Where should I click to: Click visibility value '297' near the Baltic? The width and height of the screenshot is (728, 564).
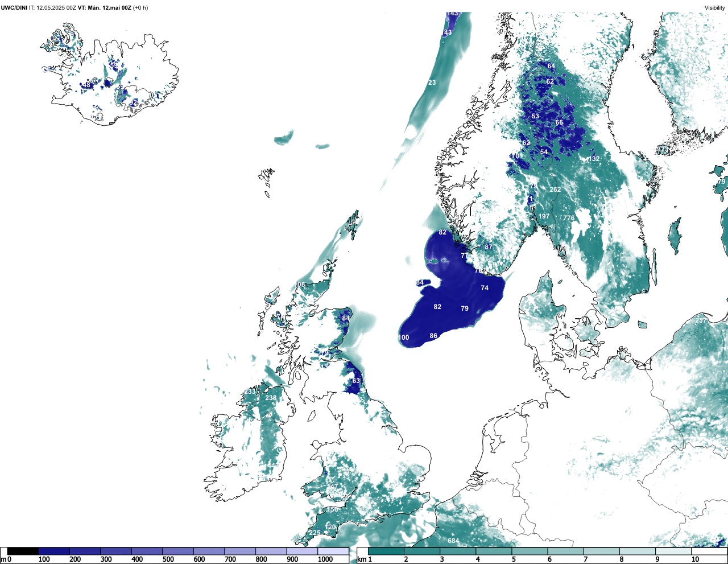(701, 320)
